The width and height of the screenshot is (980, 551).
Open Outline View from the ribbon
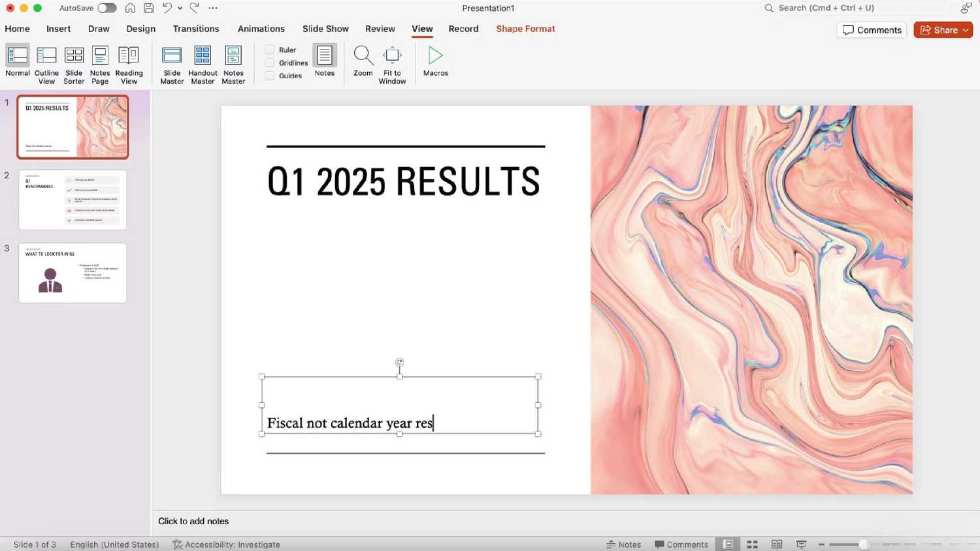point(46,63)
